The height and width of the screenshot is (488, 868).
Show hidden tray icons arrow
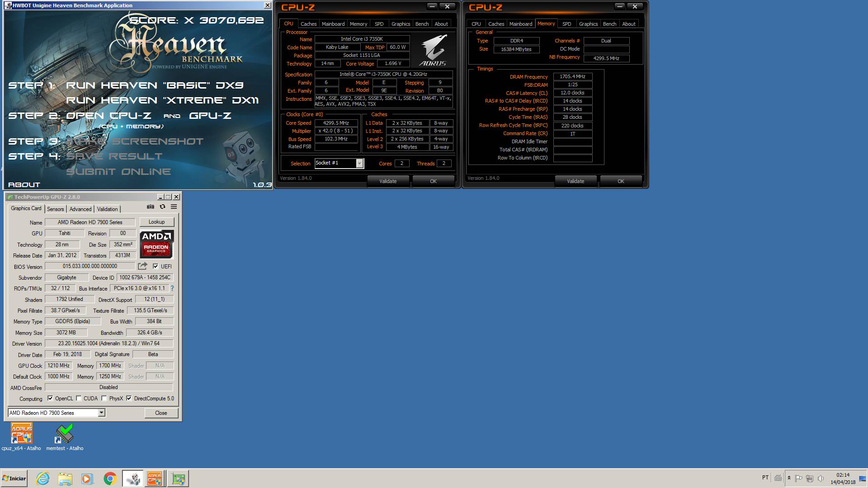pyautogui.click(x=789, y=478)
